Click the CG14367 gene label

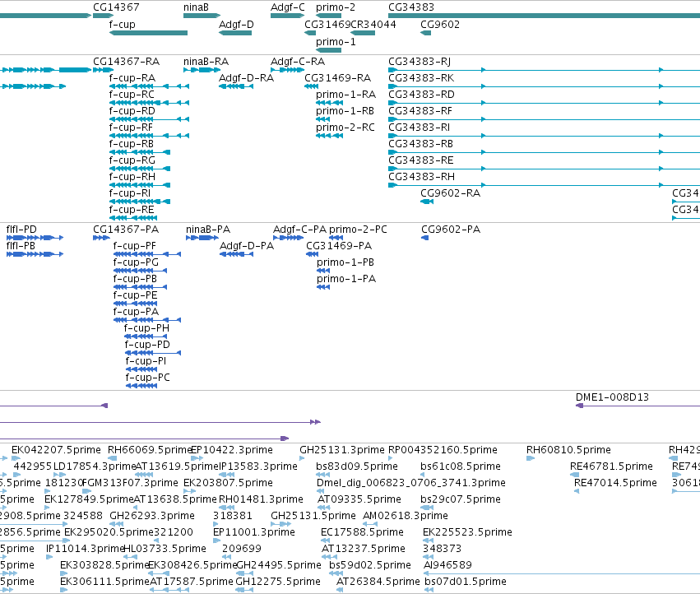pos(116,7)
